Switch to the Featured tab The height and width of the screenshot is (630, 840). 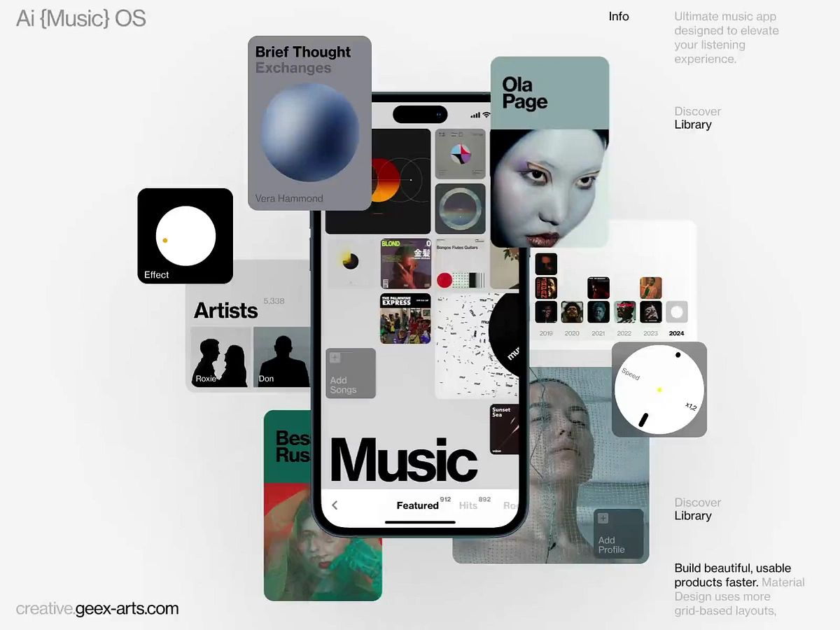click(x=417, y=505)
